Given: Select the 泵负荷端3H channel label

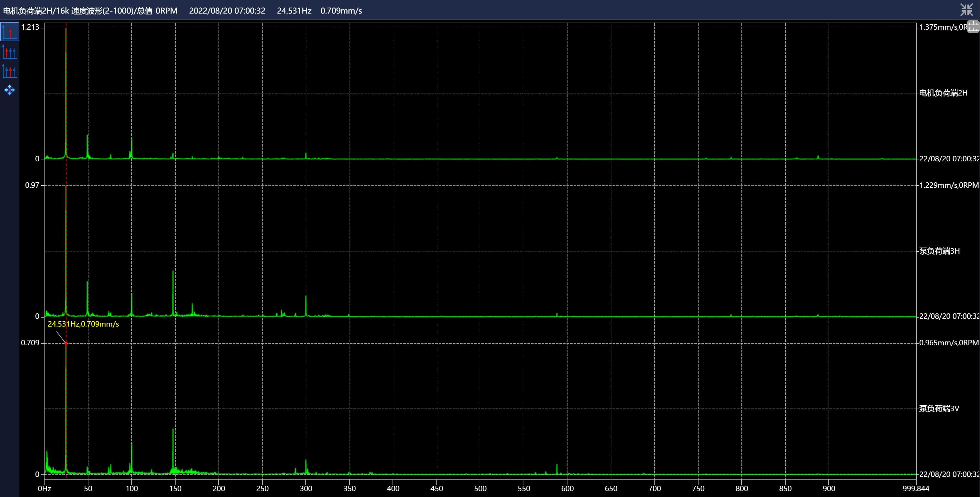Looking at the screenshot, I should coord(939,251).
